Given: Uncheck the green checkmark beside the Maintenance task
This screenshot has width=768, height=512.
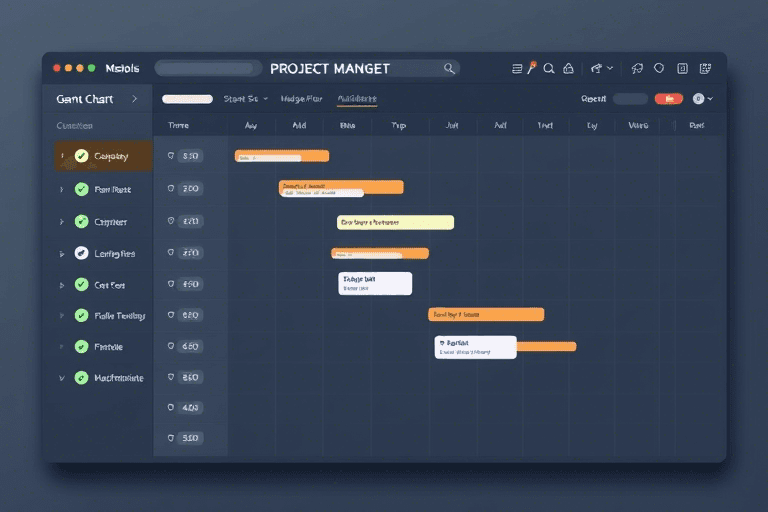Looking at the screenshot, I should pos(82,378).
